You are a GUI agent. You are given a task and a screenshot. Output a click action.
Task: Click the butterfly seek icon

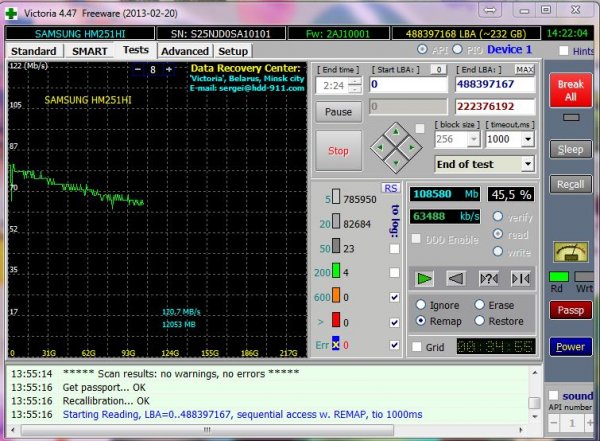(520, 277)
